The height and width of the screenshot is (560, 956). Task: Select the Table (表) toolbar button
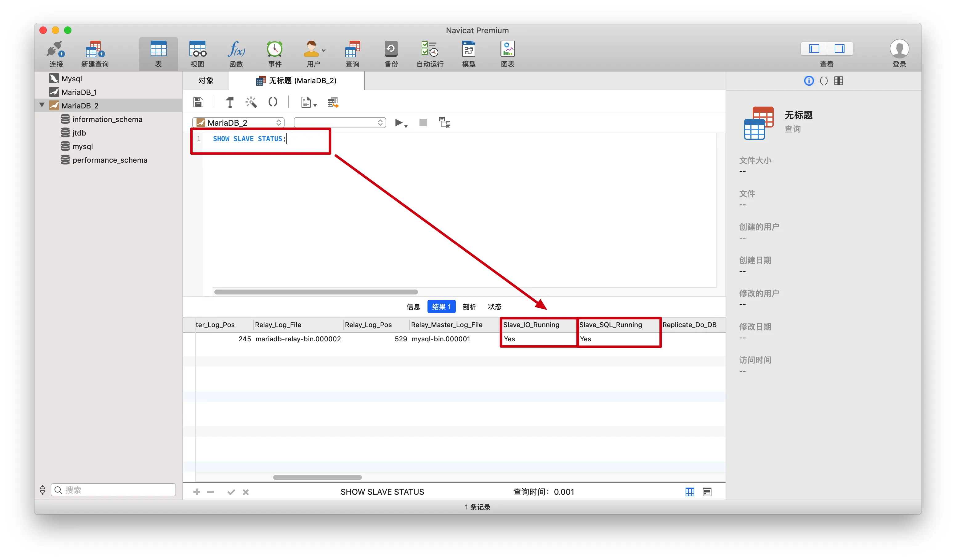coord(158,54)
